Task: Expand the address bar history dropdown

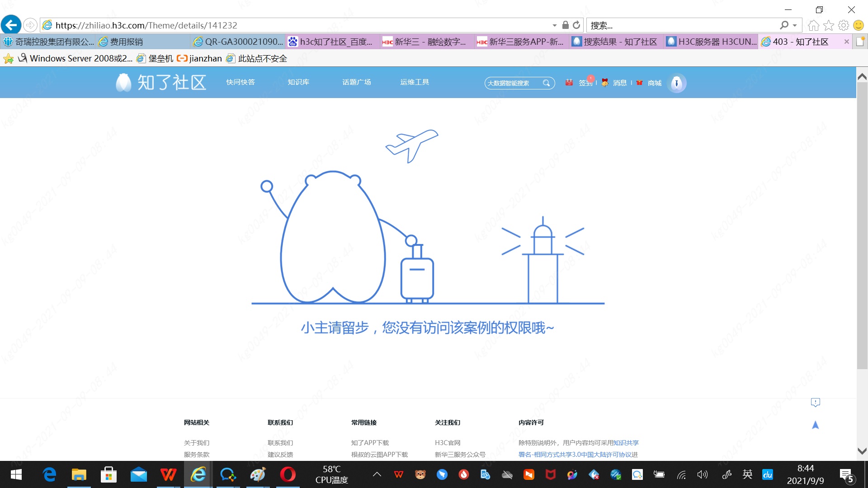Action: pos(555,25)
